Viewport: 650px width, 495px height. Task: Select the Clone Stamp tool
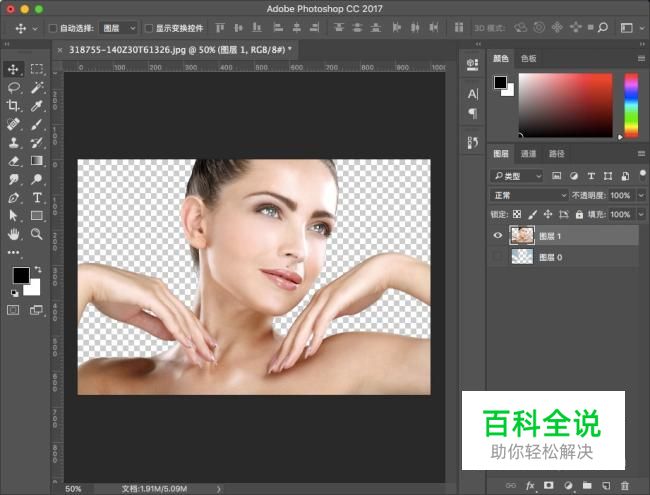pos(13,143)
